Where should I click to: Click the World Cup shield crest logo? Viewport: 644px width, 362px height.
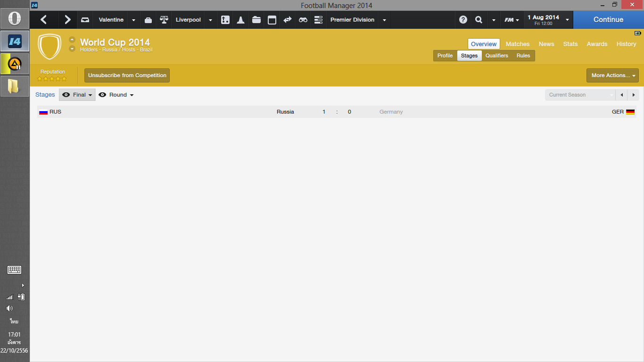pyautogui.click(x=50, y=46)
